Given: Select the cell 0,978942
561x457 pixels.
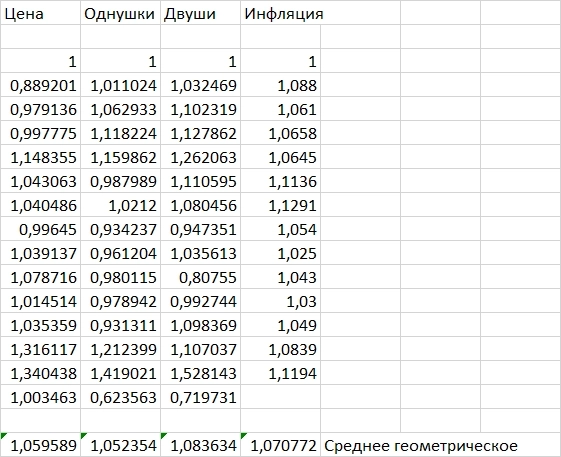Looking at the screenshot, I should pos(120,301).
